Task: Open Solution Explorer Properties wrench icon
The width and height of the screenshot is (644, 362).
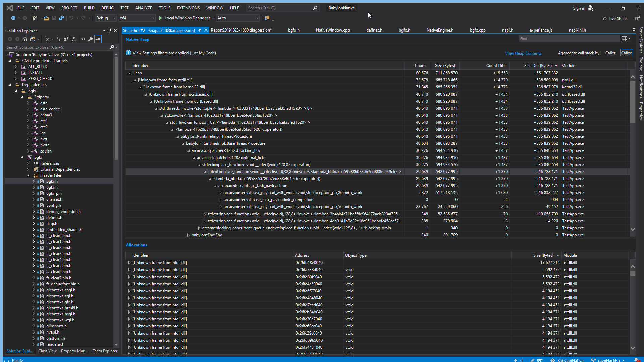Action: pyautogui.click(x=91, y=39)
